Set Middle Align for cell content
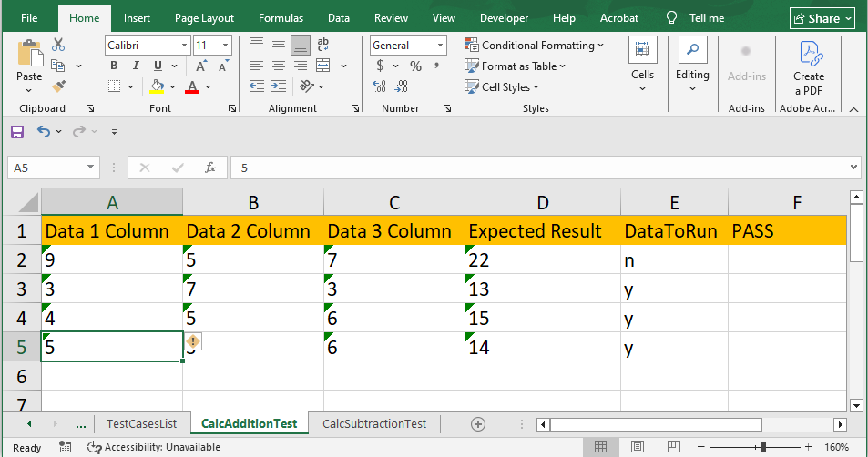 279,45
